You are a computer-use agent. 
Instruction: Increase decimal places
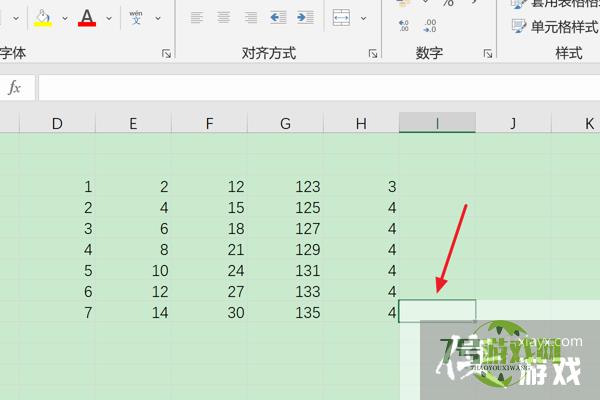(x=404, y=26)
